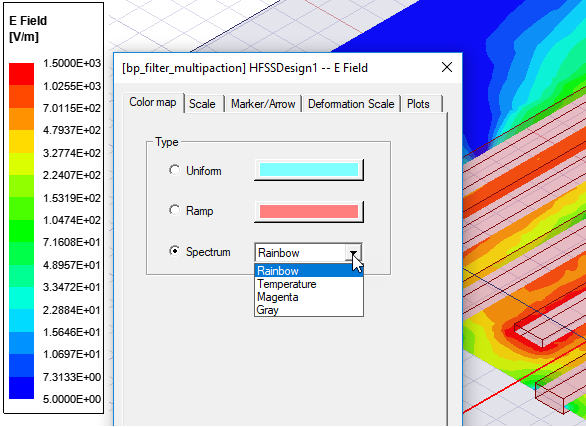Click legend value 1.5319E+02
The image size is (586, 427).
tap(72, 198)
